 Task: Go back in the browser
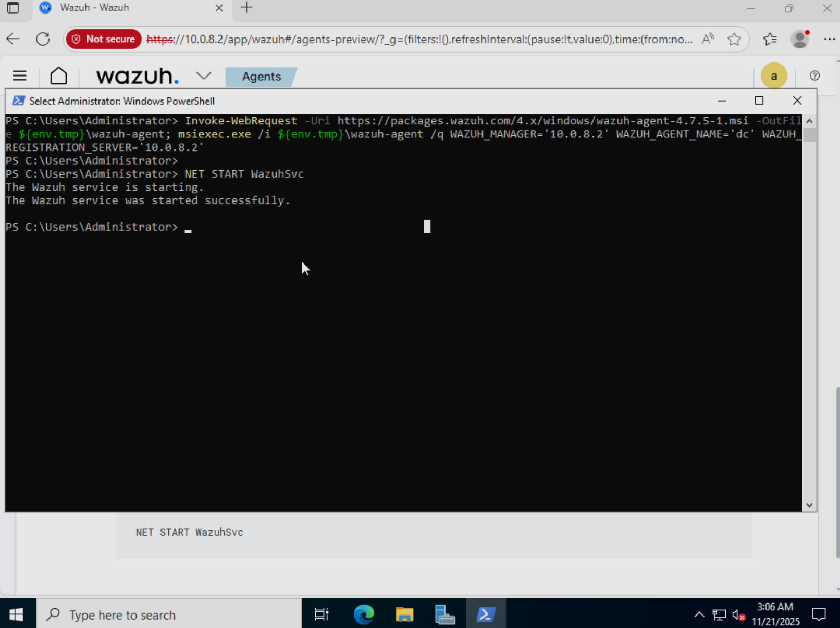point(13,39)
